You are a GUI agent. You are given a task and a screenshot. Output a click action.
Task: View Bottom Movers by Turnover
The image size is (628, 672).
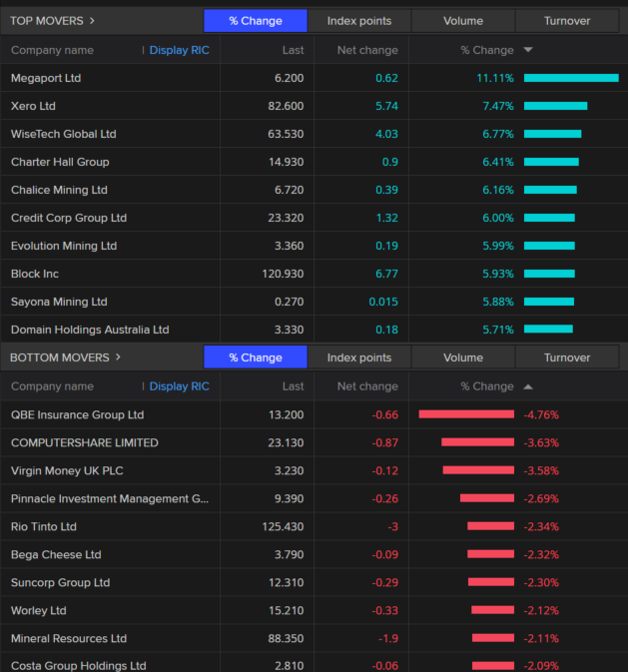tap(566, 357)
